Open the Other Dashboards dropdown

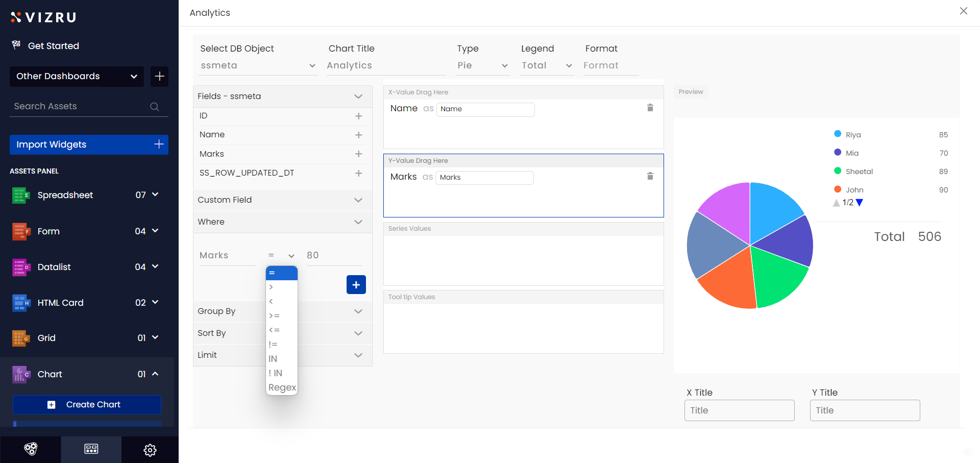(77, 77)
